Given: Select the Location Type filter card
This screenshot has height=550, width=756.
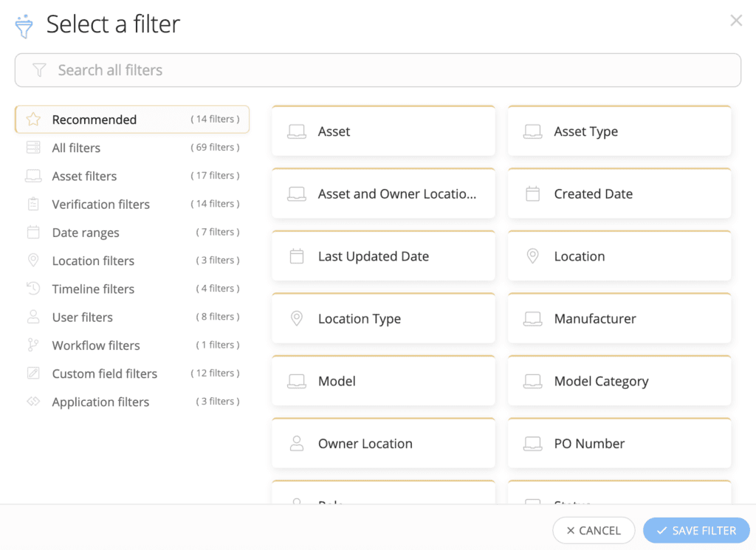Looking at the screenshot, I should click(383, 318).
